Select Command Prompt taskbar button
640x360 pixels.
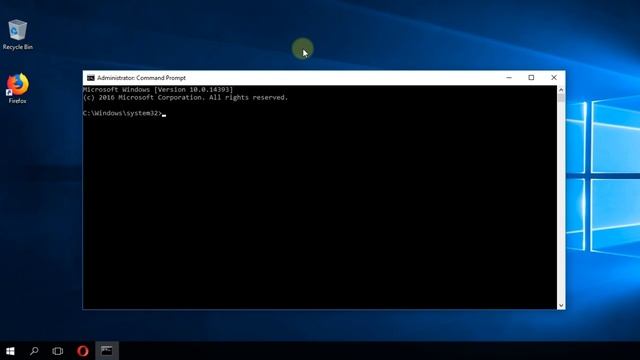[107, 351]
